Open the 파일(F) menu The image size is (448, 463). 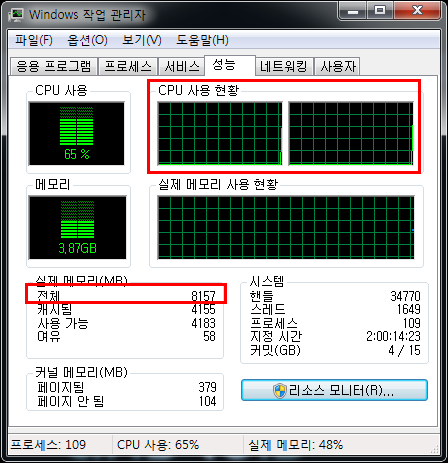point(34,40)
